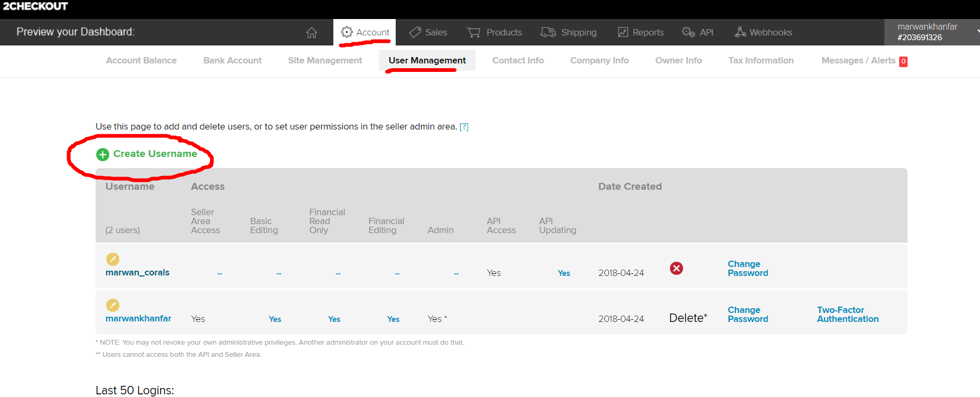The height and width of the screenshot is (397, 980).
Task: Click Financial Editing Yes for marwankhanfar
Action: pyautogui.click(x=393, y=319)
